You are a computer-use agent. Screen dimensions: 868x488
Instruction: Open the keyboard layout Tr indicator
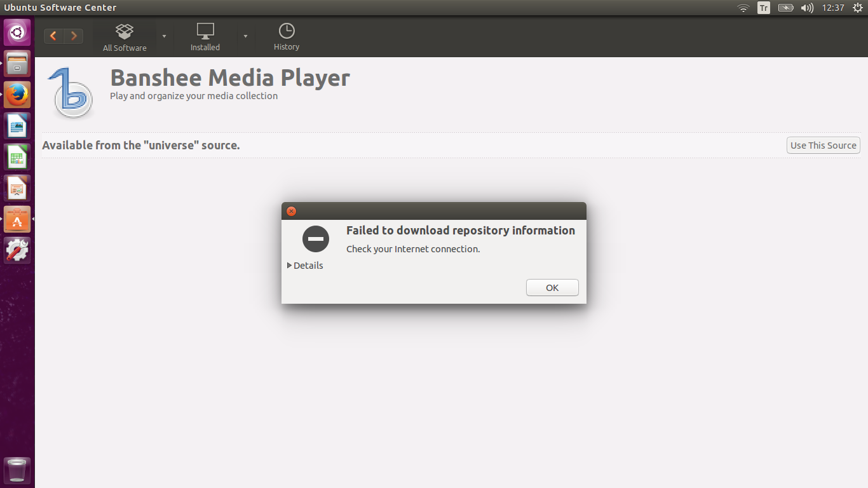(x=764, y=8)
